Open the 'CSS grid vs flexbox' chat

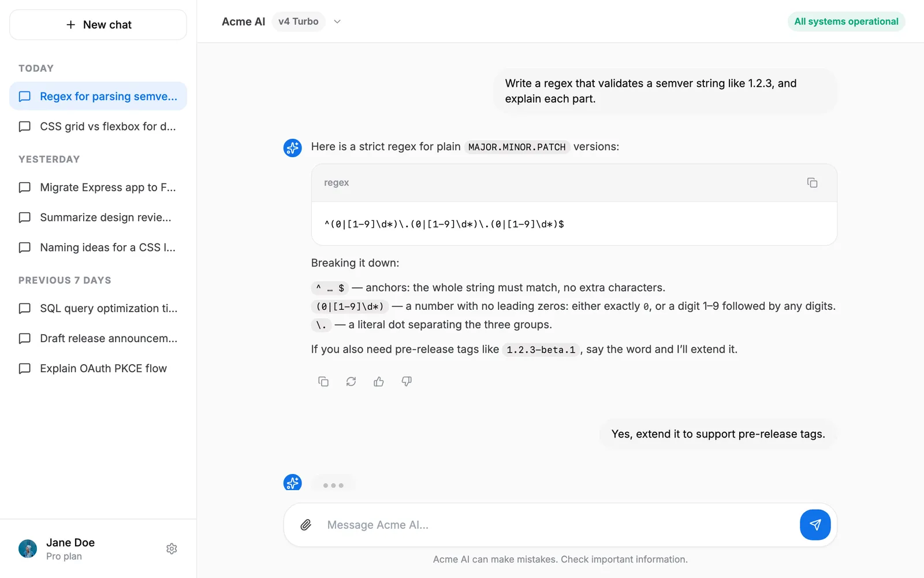click(98, 126)
